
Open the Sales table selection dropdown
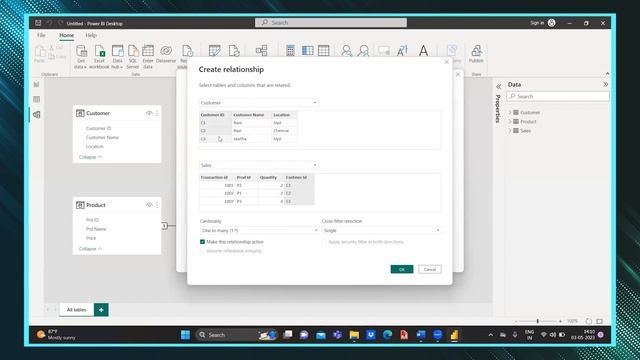[259, 165]
